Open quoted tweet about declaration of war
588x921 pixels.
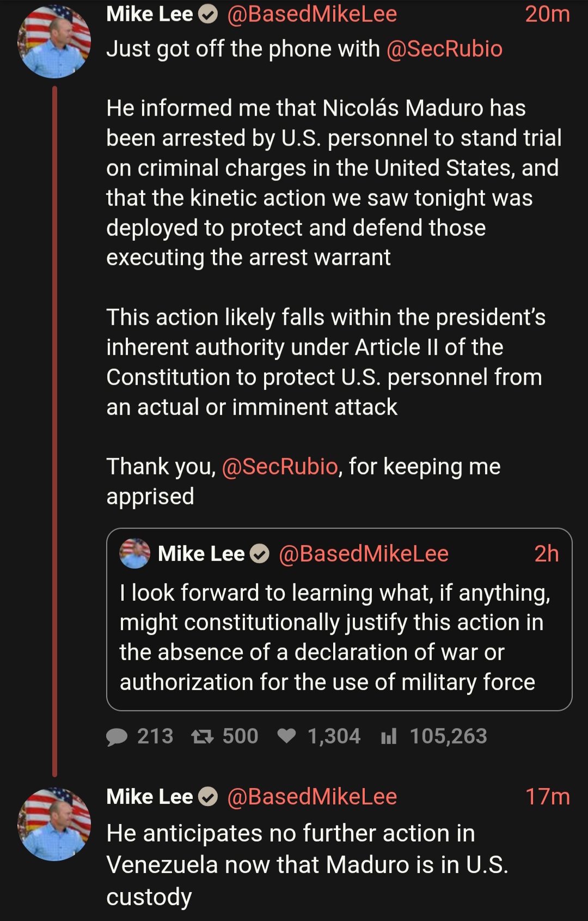[339, 637]
